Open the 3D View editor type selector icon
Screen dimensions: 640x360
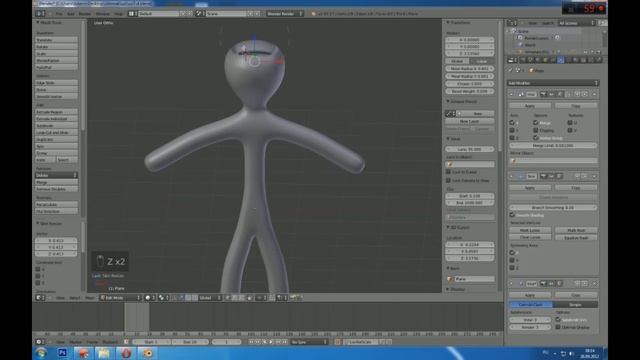40,298
